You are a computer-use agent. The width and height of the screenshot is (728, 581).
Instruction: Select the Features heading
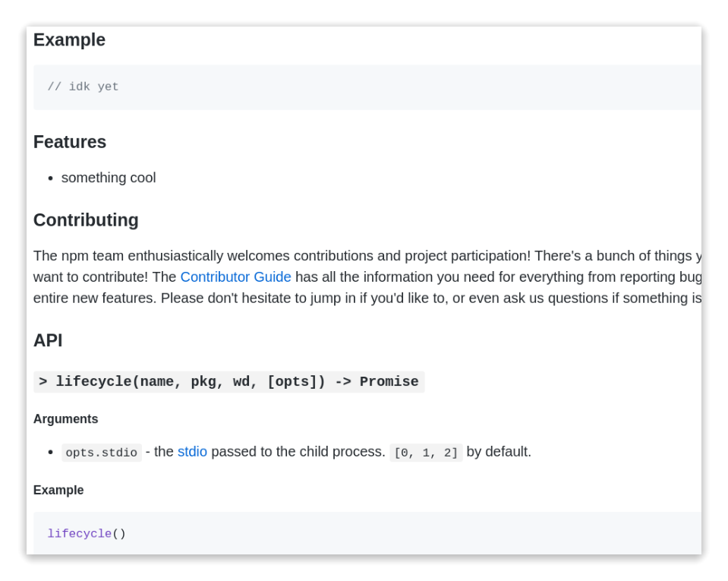click(x=70, y=142)
